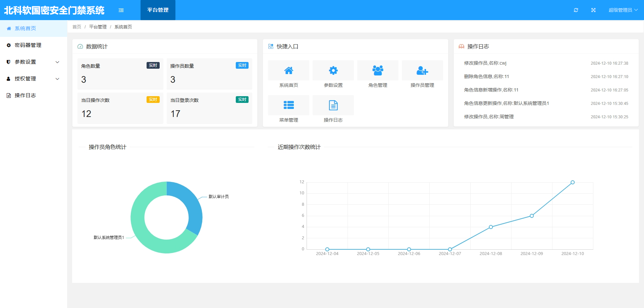The height and width of the screenshot is (308, 644).
Task: Click the 2024-12-10 data point on line chart
Action: [573, 182]
